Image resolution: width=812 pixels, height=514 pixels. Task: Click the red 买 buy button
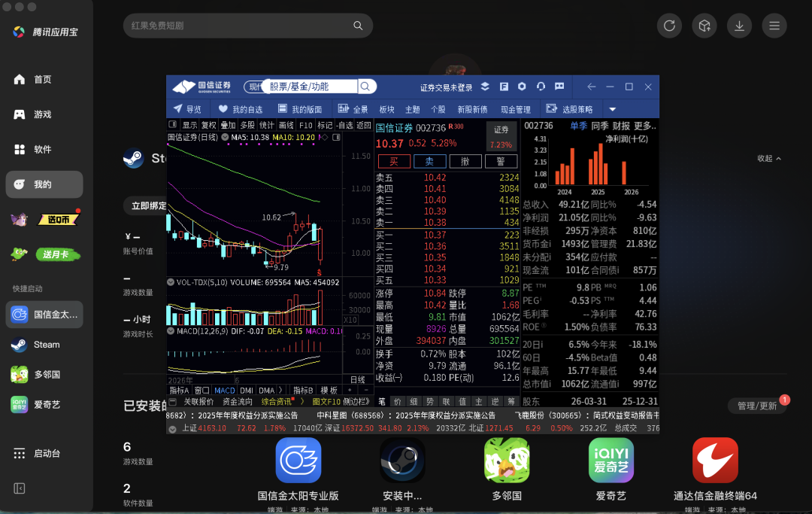(x=394, y=161)
